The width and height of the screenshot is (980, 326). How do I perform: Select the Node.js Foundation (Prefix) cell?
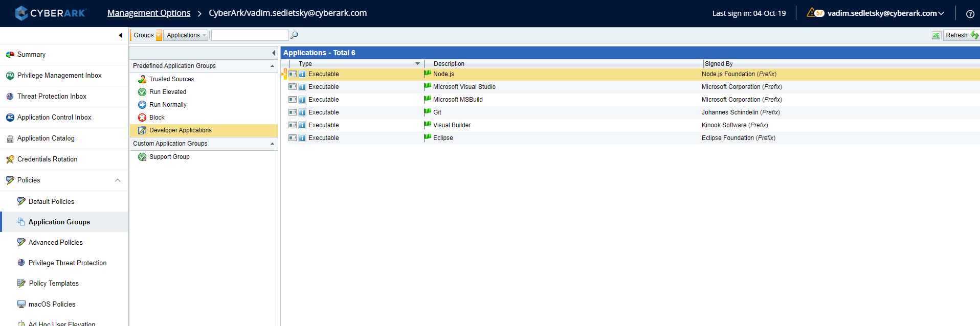[x=739, y=74]
